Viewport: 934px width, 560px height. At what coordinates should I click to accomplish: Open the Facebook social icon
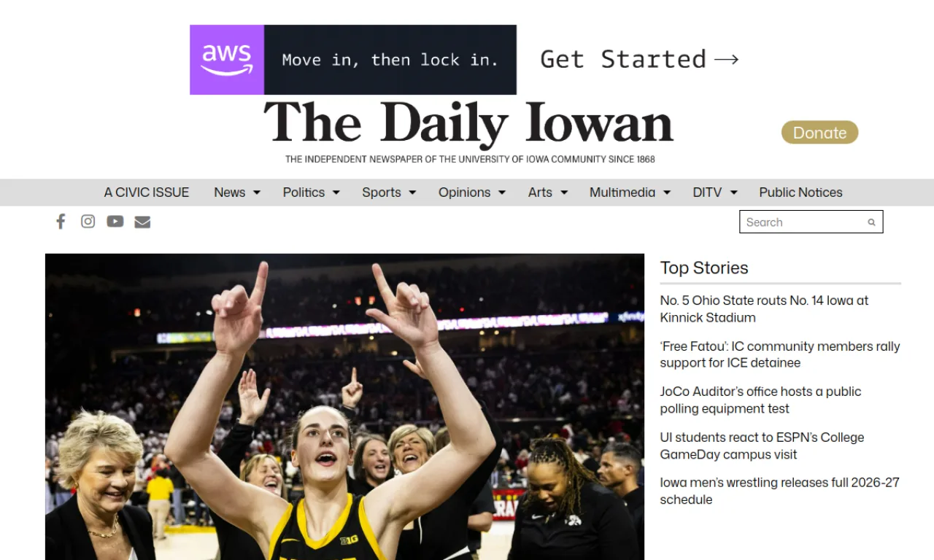click(x=61, y=222)
